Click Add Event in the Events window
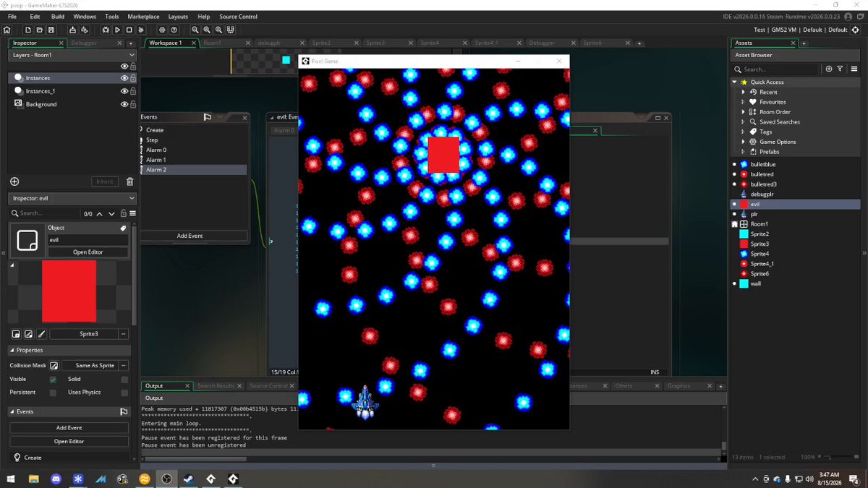The image size is (868, 488). pyautogui.click(x=190, y=236)
